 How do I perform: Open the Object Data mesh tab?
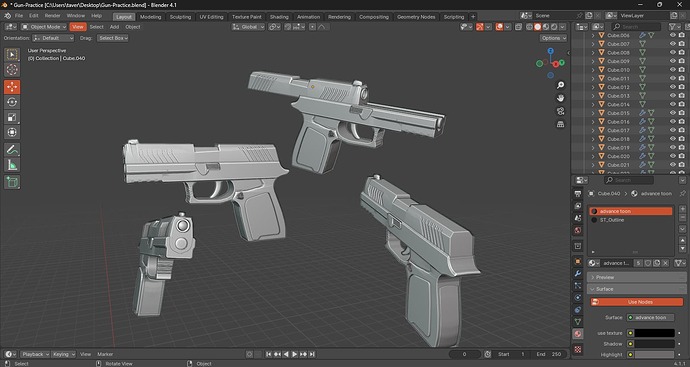(x=578, y=322)
